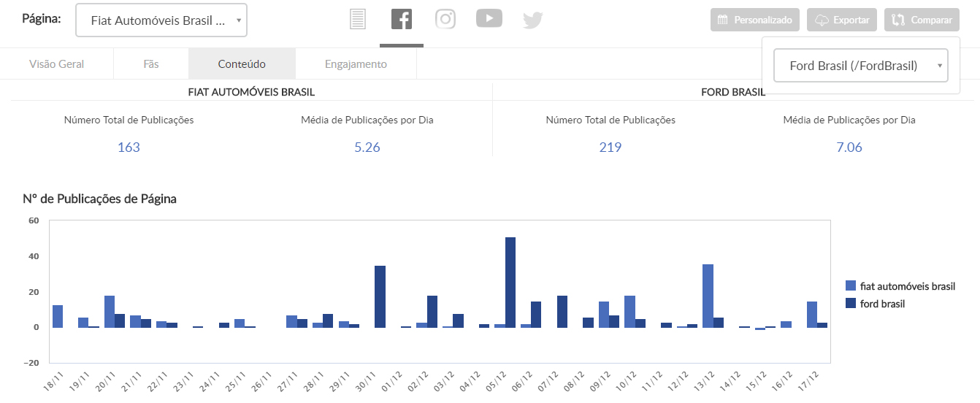The height and width of the screenshot is (403, 980).
Task: Select the Facebook network icon
Action: click(402, 19)
